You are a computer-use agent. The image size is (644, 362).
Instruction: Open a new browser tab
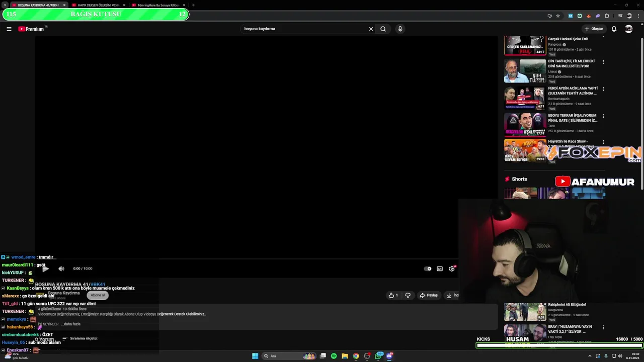193,5
